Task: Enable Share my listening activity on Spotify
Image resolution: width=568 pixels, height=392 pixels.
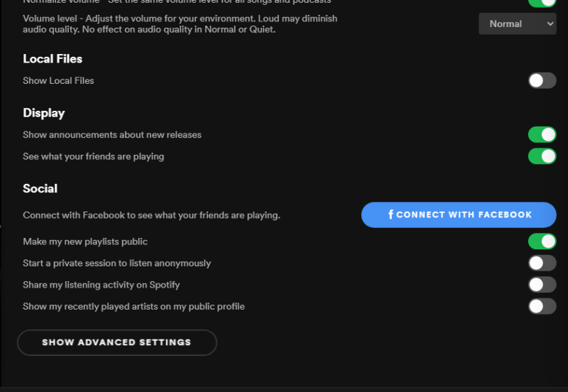Action: [x=542, y=285]
